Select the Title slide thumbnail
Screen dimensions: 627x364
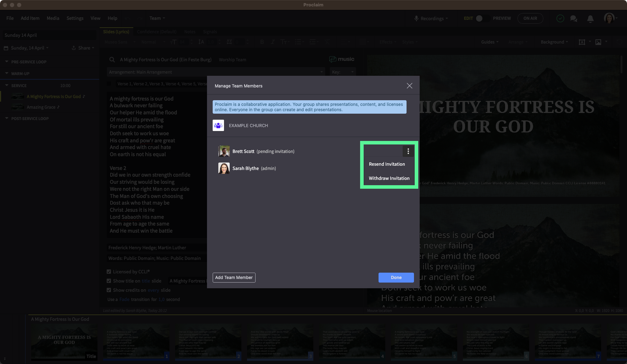click(64, 342)
